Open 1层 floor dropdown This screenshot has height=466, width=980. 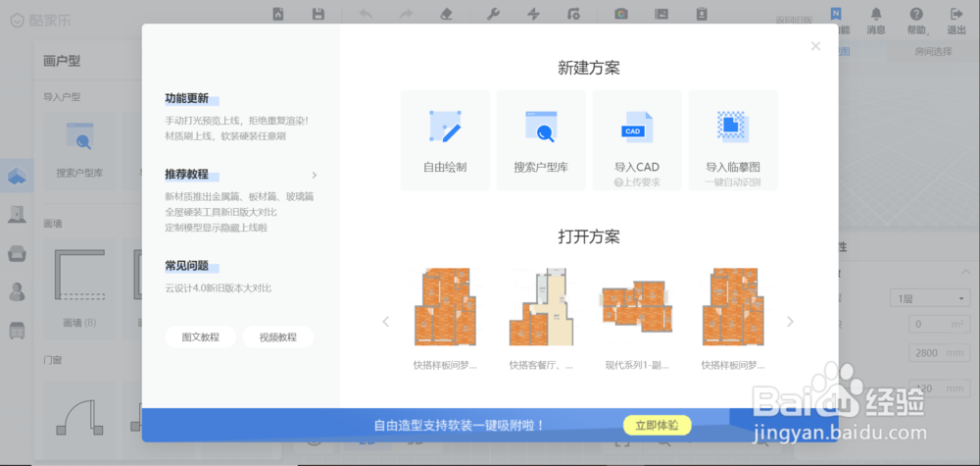[x=929, y=298]
